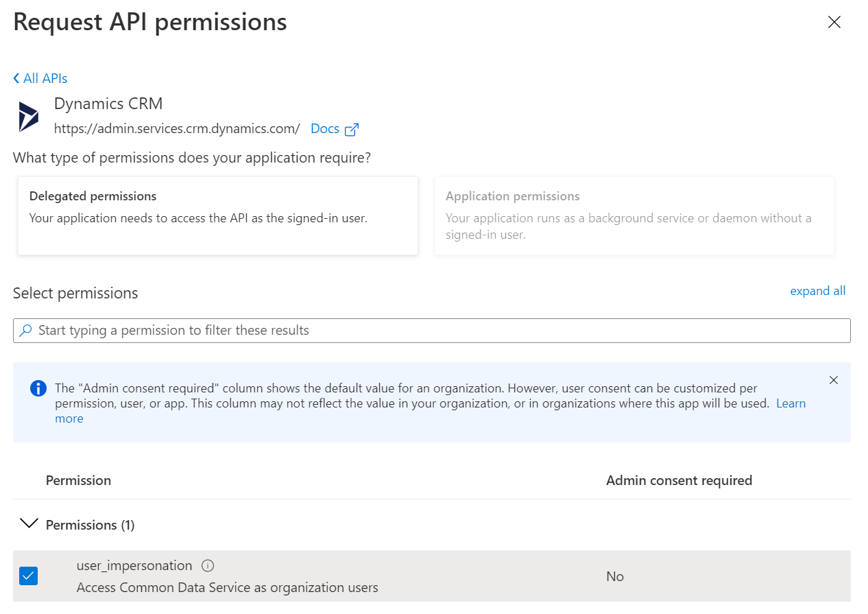Click the external link icon beside Docs
The height and width of the screenshot is (614, 868).
tap(352, 130)
